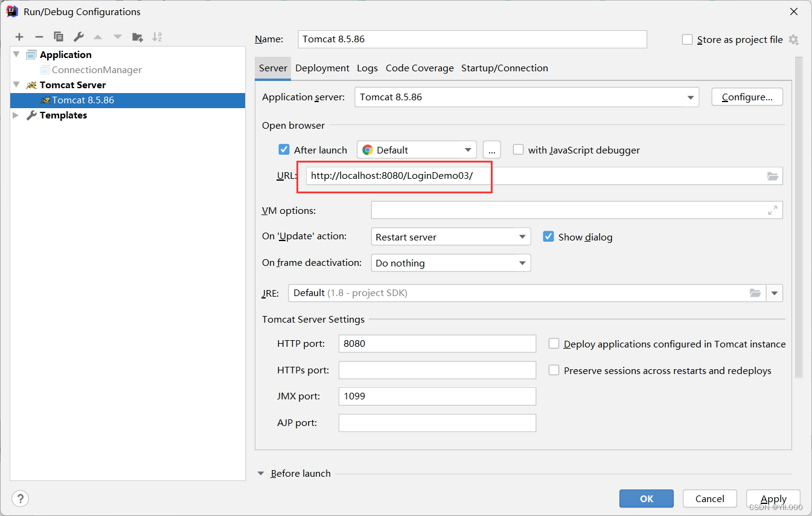Sort configurations alphabetically icon
812x516 pixels.
[157, 37]
